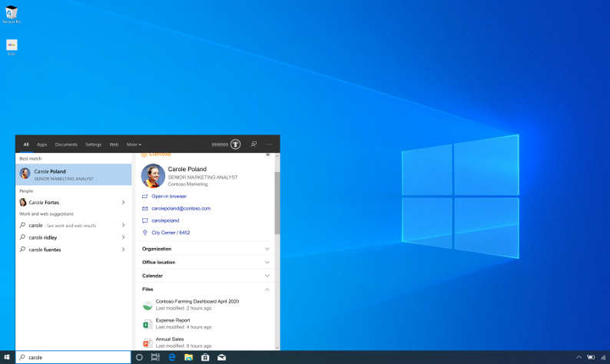Click the carolepoland@contoso.com email link

(x=181, y=208)
